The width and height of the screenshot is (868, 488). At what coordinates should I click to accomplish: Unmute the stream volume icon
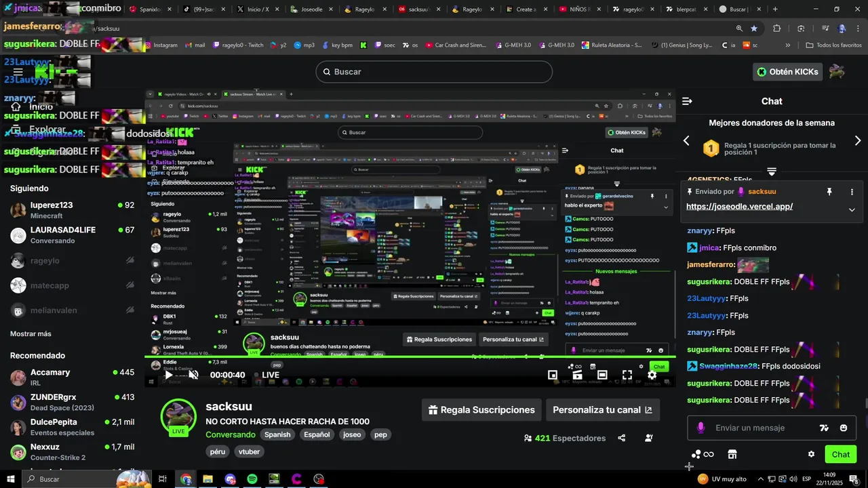[x=193, y=375]
